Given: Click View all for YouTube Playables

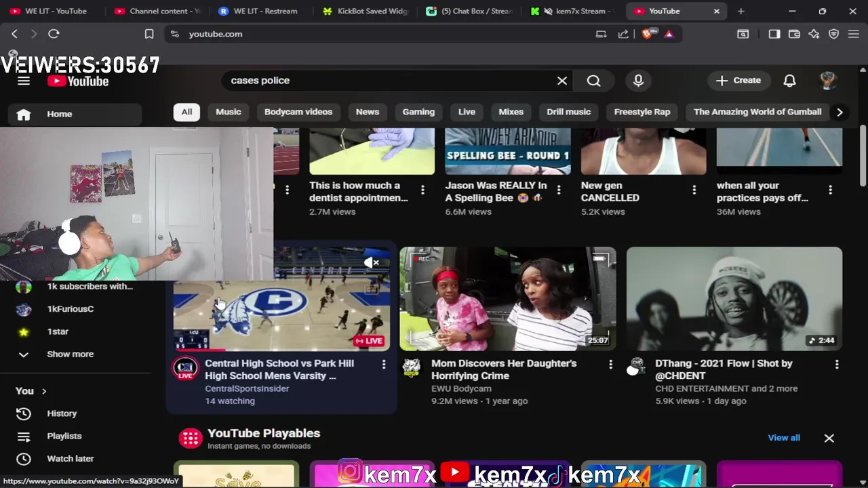Looking at the screenshot, I should click(784, 438).
